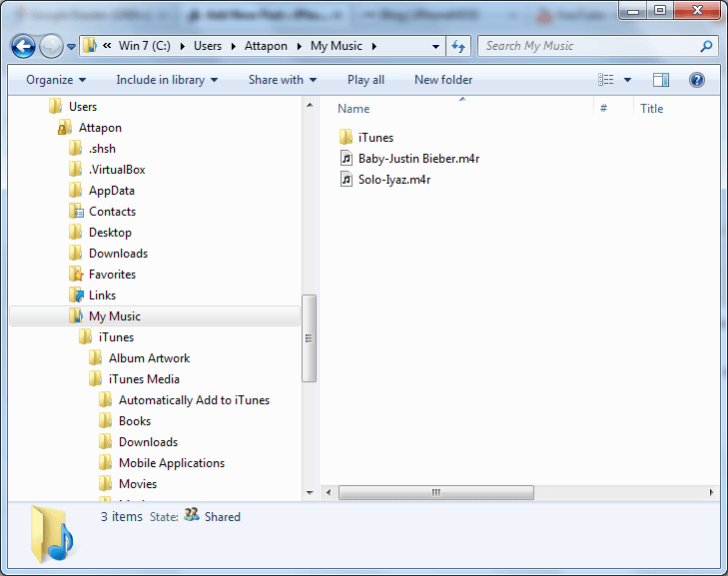Select Baby-Justin Bieber.m4r file icon

click(347, 159)
